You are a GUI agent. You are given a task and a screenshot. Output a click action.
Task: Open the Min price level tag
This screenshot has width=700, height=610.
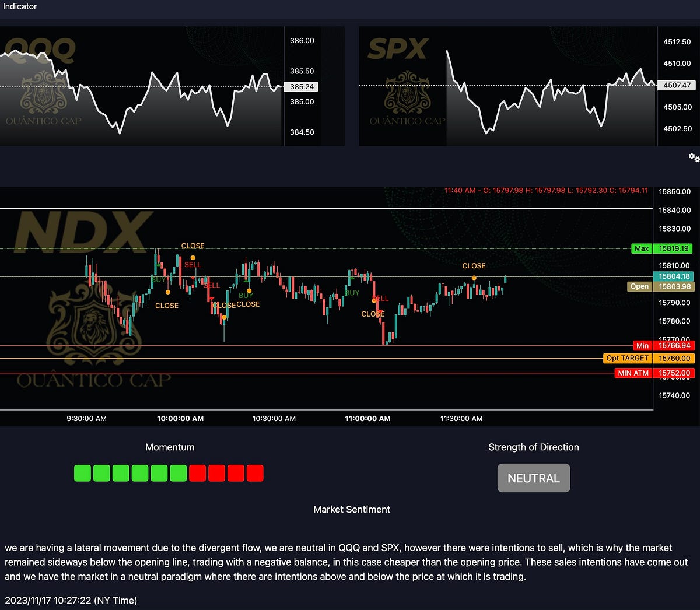642,346
